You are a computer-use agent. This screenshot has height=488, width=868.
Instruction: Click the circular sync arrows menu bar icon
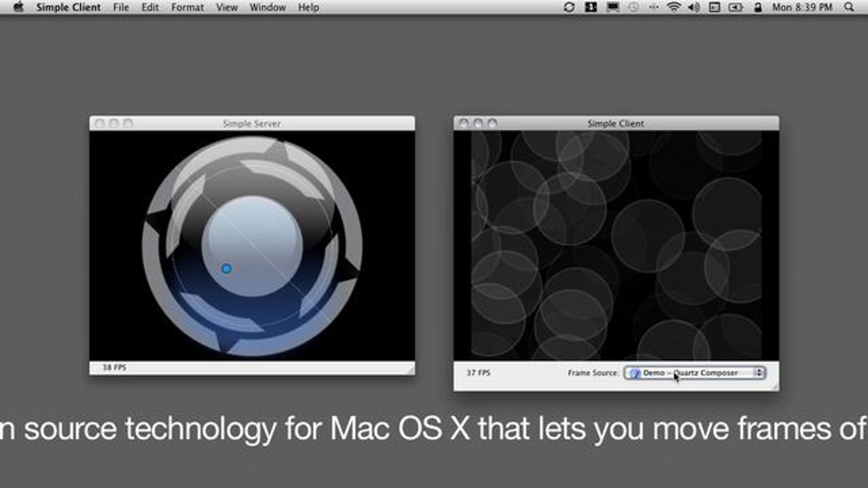click(569, 7)
